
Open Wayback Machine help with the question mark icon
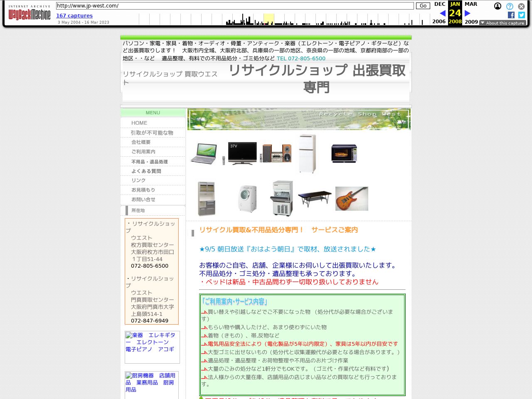point(509,6)
